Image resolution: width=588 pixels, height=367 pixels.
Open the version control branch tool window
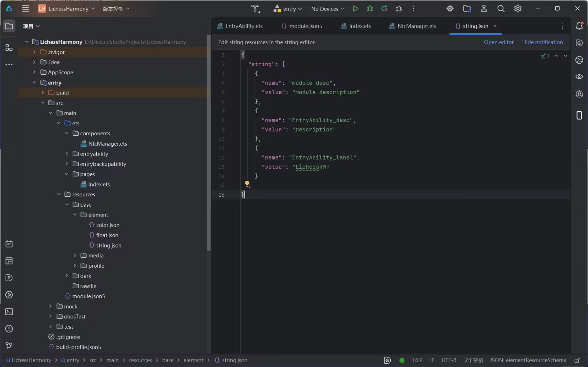[x=9, y=345]
